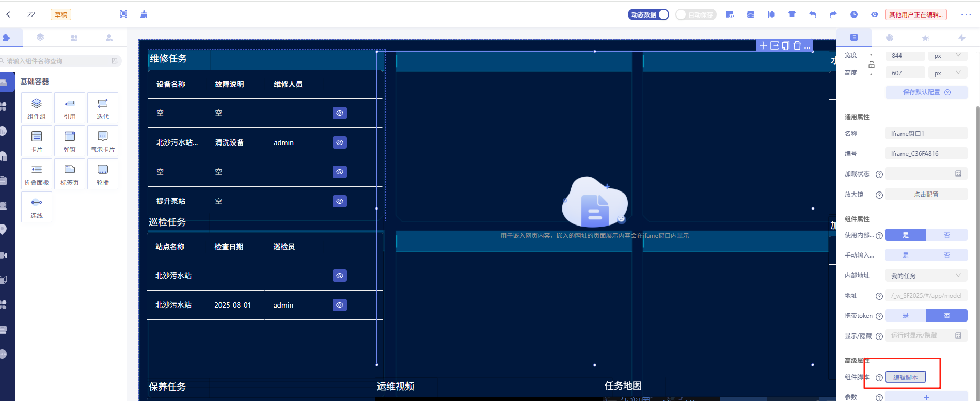Open the three-dot more menu at top right
Viewport: 980px width, 401px height.
[x=966, y=14]
